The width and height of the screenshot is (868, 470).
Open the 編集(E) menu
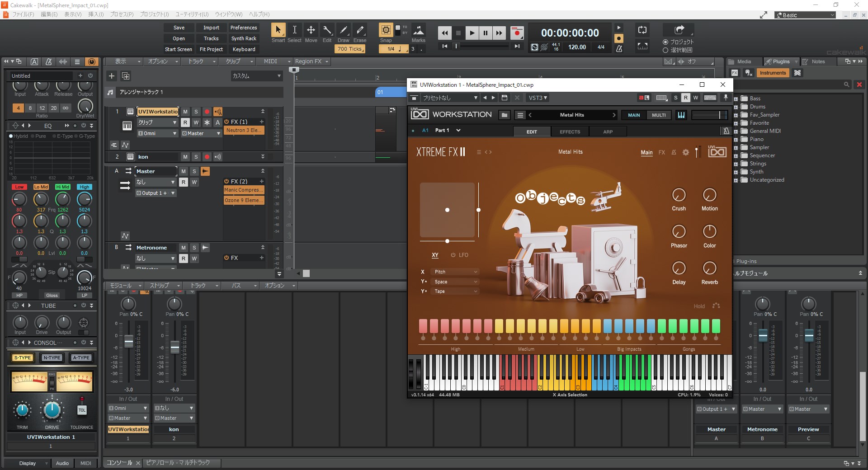click(x=49, y=14)
